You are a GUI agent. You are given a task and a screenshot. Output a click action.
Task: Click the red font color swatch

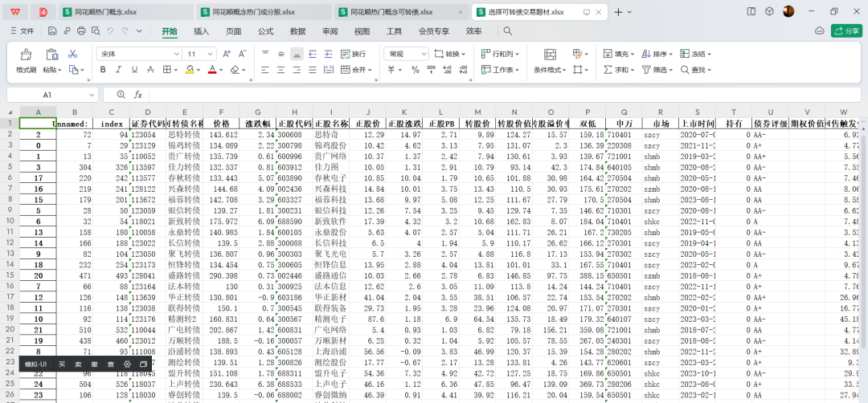pyautogui.click(x=211, y=70)
